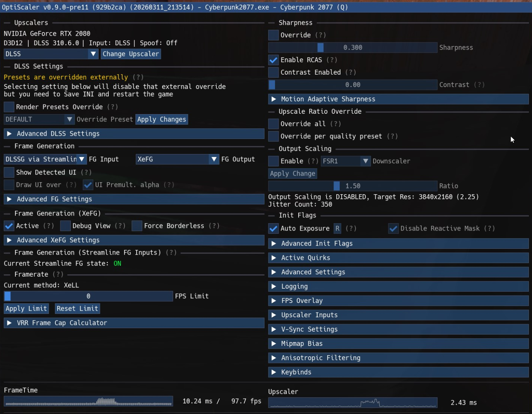
Task: Click the '97.7 fps' readout
Action: [246, 401]
